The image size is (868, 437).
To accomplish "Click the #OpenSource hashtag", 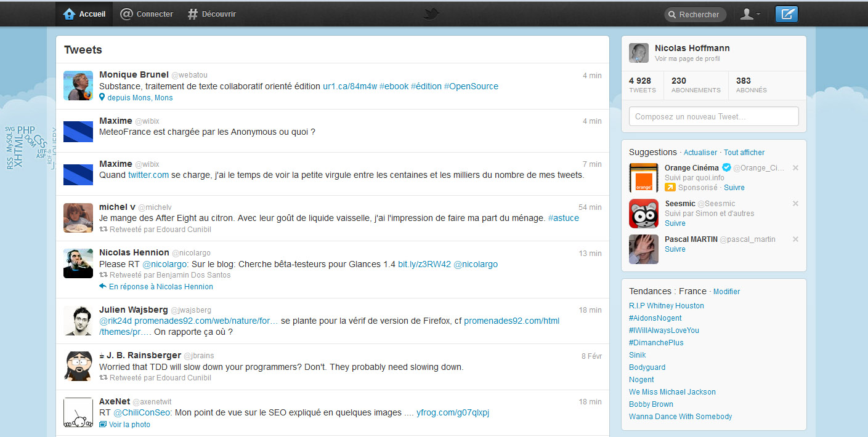I will pos(471,86).
